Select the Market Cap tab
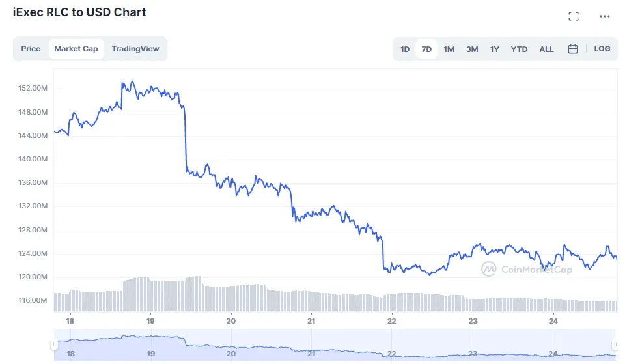Image resolution: width=627 pixels, height=364 pixels. point(76,49)
